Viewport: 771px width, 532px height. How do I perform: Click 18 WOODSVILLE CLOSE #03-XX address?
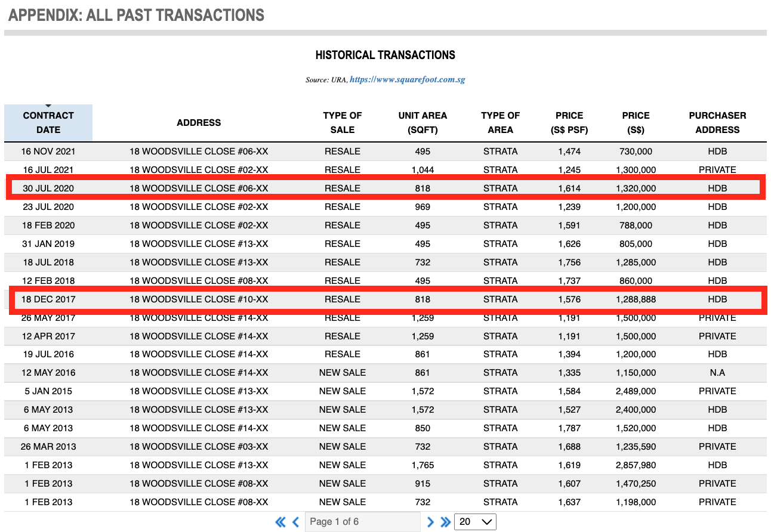click(x=199, y=447)
